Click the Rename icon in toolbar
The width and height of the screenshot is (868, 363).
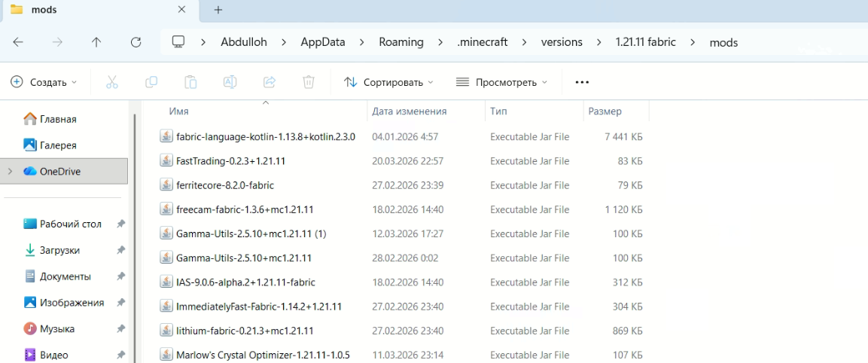point(230,82)
